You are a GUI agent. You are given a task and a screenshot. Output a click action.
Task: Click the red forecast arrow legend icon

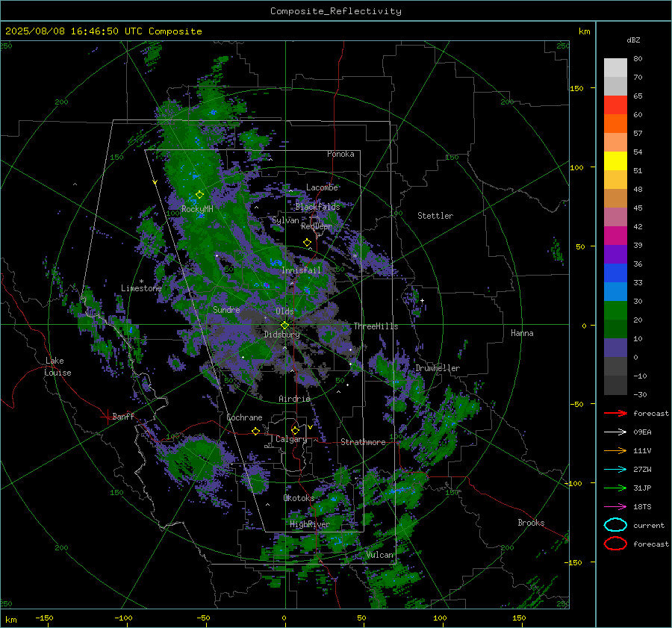(x=615, y=413)
